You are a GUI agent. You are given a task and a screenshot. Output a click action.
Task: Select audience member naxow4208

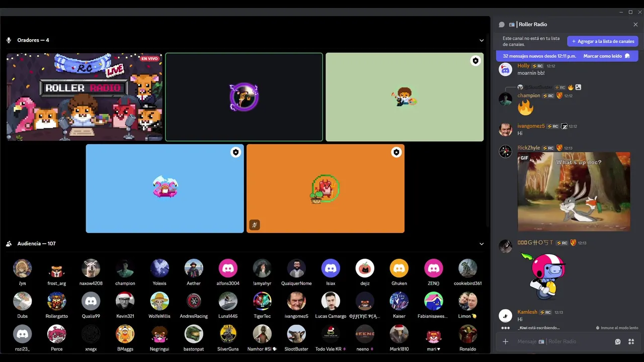91,272
